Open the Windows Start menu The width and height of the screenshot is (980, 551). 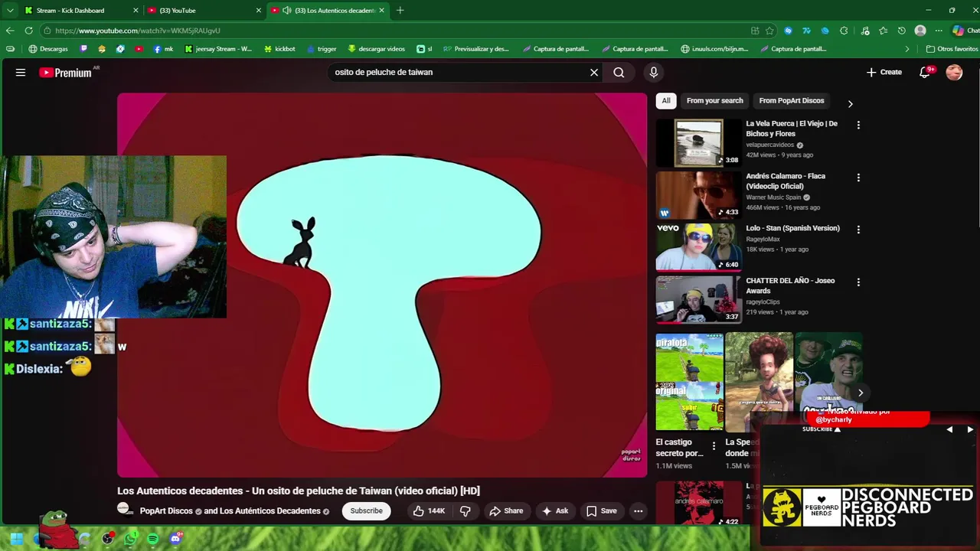click(16, 539)
